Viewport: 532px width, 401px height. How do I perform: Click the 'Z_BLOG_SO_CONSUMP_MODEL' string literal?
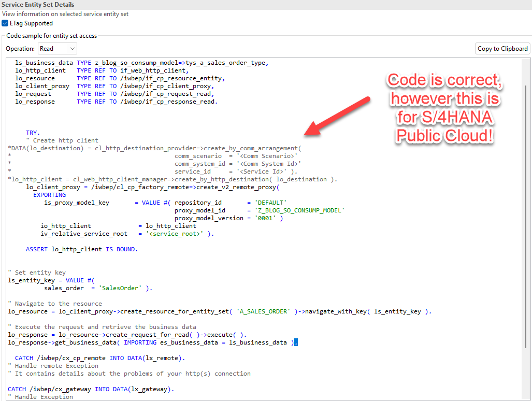point(299,210)
